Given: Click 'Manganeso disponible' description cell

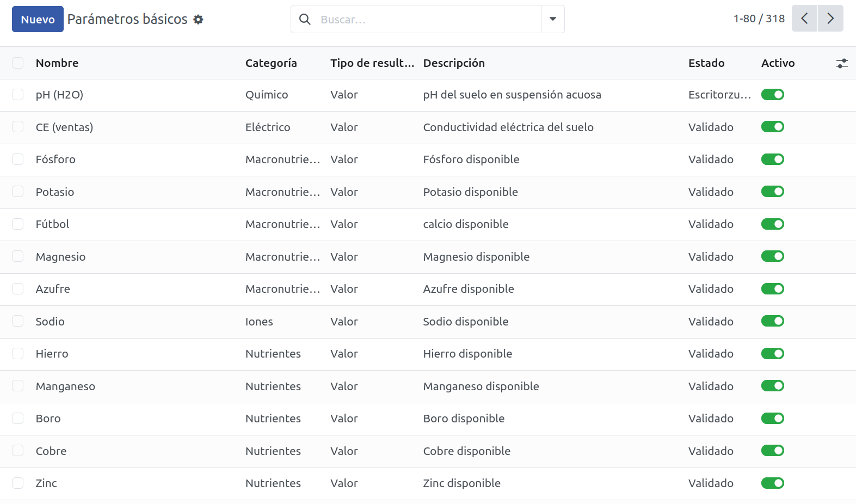Looking at the screenshot, I should [x=481, y=386].
